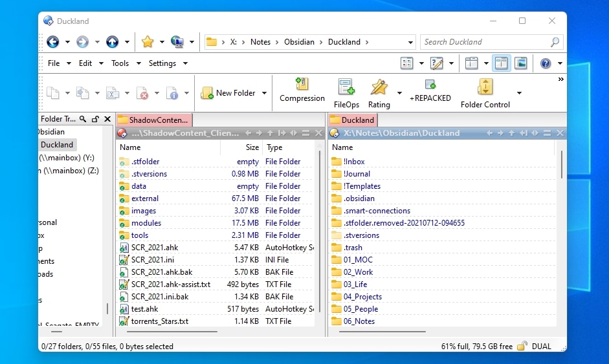Open the Settings menu
This screenshot has height=364, width=609.
162,63
